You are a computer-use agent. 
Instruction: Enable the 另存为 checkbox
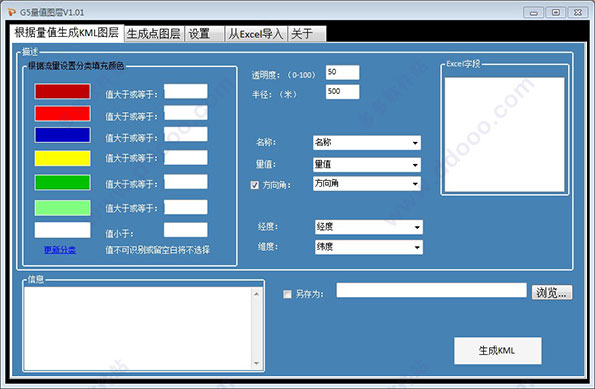288,294
